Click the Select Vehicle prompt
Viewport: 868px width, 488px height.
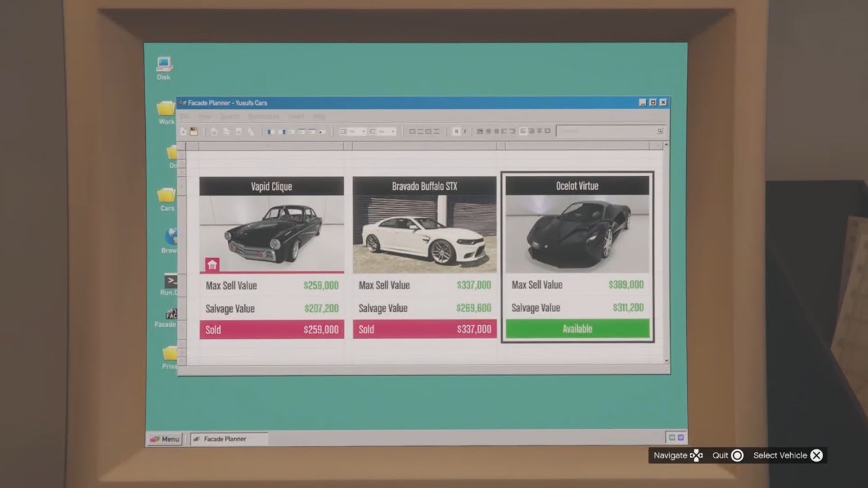pos(787,455)
